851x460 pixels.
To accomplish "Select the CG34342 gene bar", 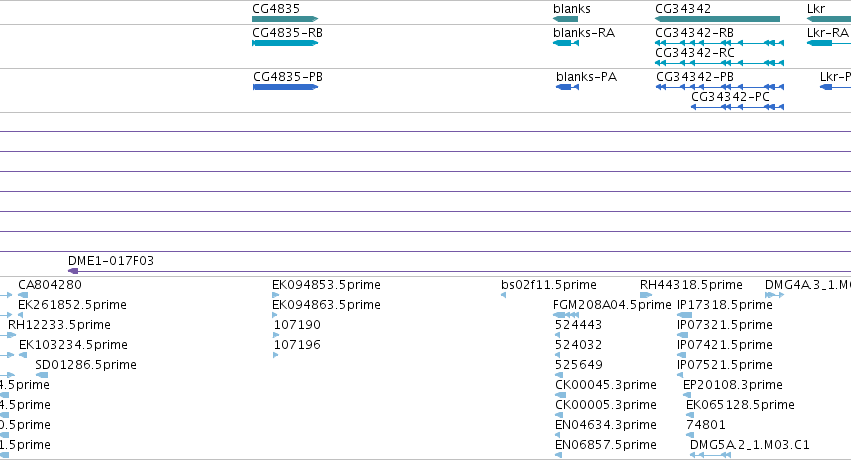I will 717,19.
